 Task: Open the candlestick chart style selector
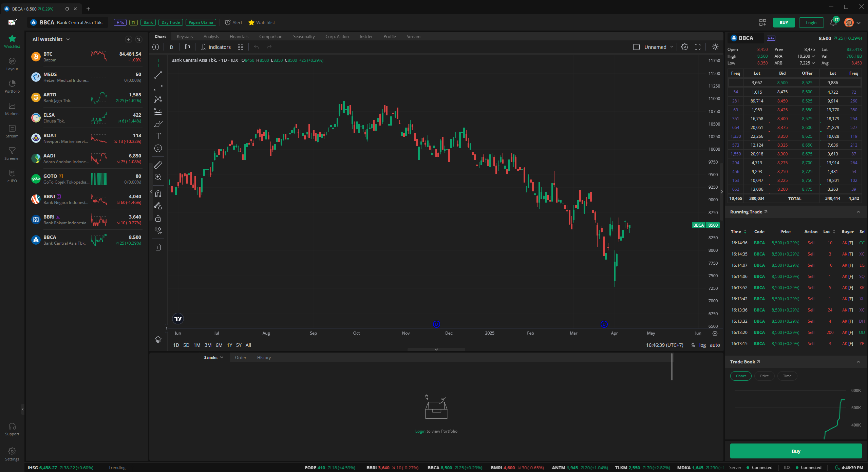(x=187, y=47)
